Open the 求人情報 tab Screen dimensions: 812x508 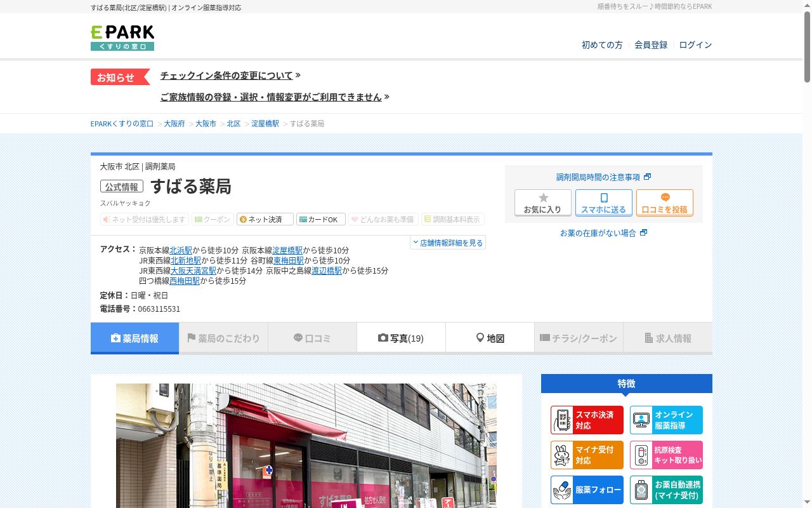[x=667, y=338]
